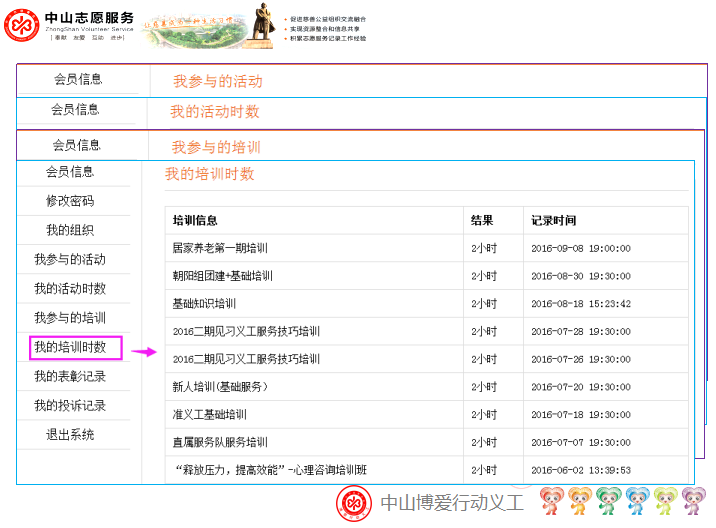This screenshot has width=716, height=528.
Task: Click the red Zhongshan Volunteer Service logo
Action: pyautogui.click(x=24, y=25)
